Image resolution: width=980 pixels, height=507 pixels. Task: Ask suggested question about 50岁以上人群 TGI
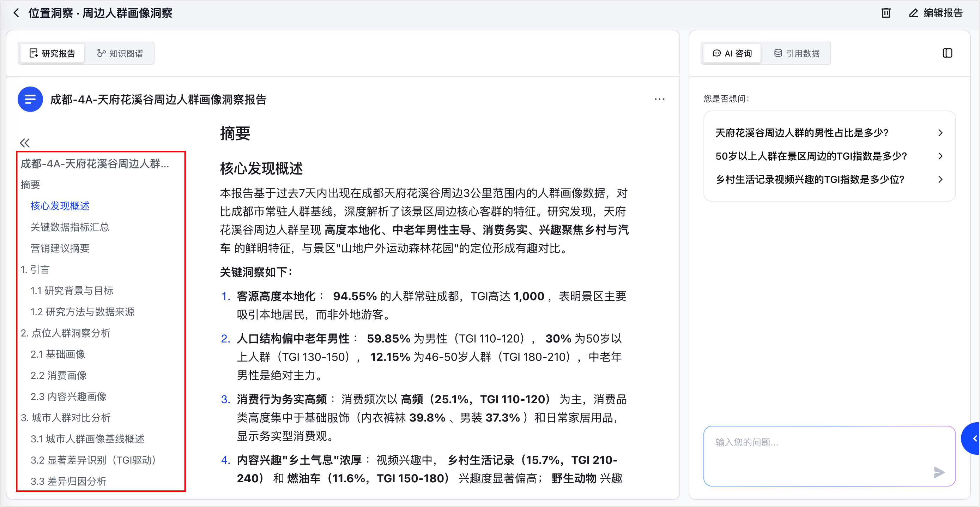pos(811,156)
